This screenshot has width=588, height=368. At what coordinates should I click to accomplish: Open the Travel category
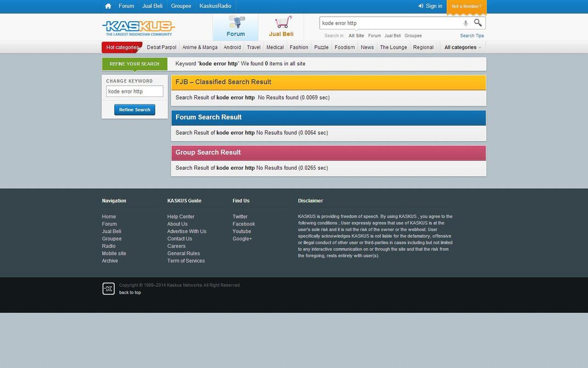[254, 47]
